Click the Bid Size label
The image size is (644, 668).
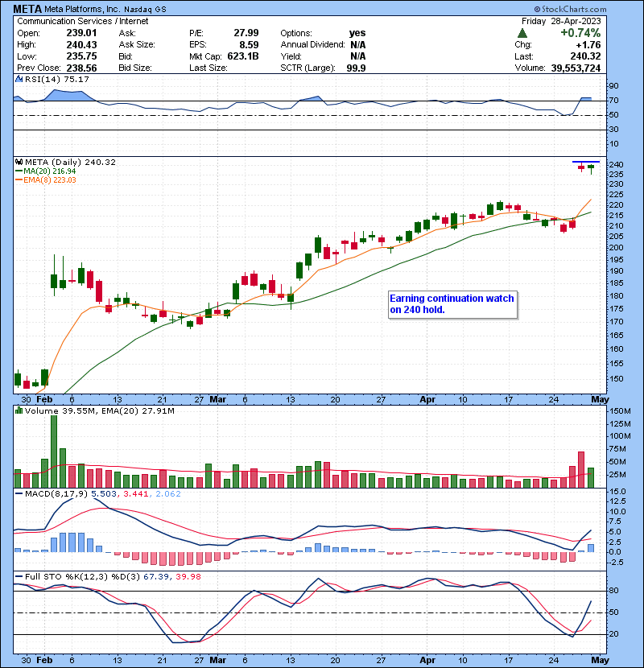click(x=135, y=68)
